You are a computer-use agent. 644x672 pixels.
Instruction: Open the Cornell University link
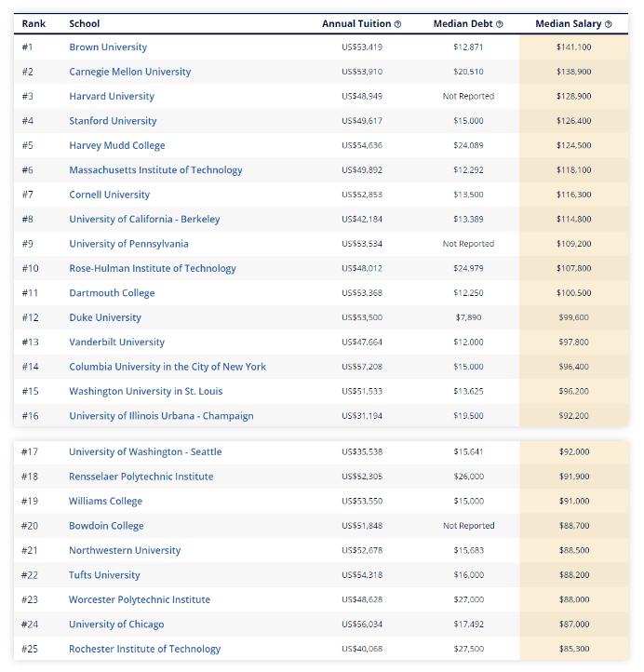point(109,195)
